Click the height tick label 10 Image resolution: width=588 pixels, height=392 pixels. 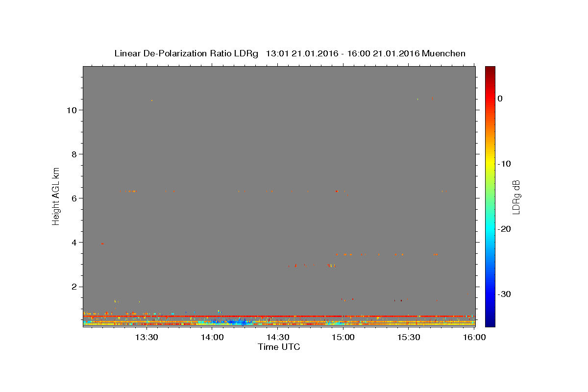(72, 110)
